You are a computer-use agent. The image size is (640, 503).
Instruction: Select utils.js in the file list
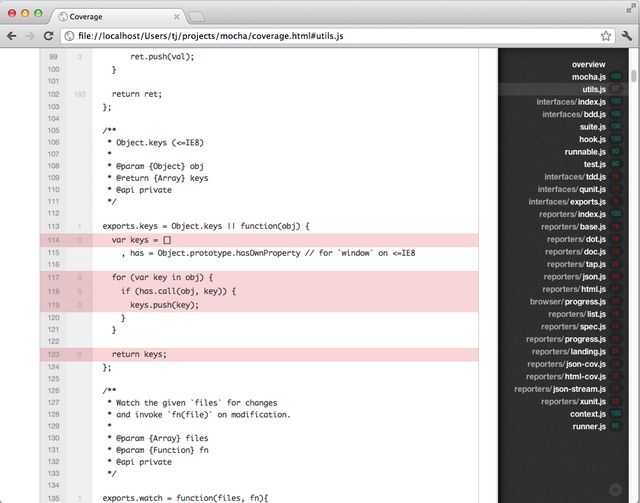point(594,89)
